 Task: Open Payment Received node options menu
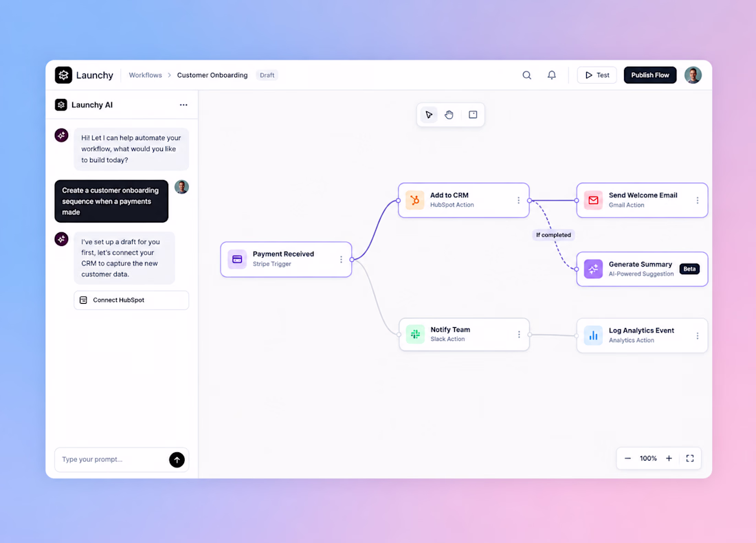[x=341, y=259]
